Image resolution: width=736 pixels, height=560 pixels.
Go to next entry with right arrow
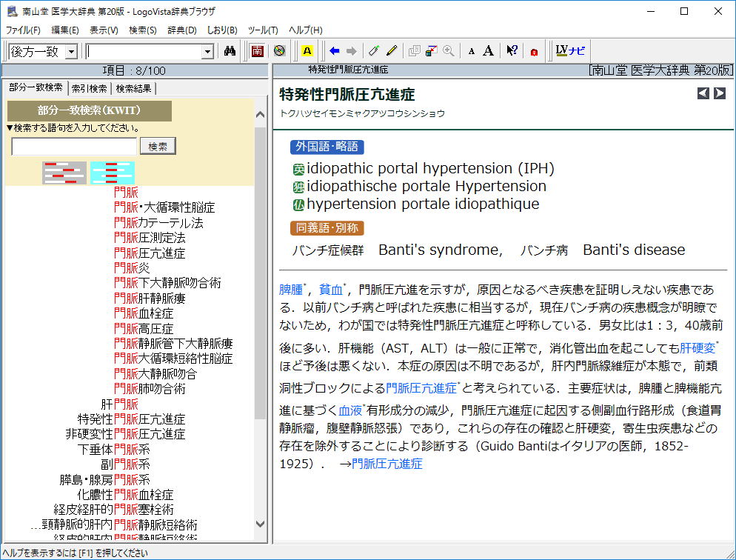[x=719, y=93]
